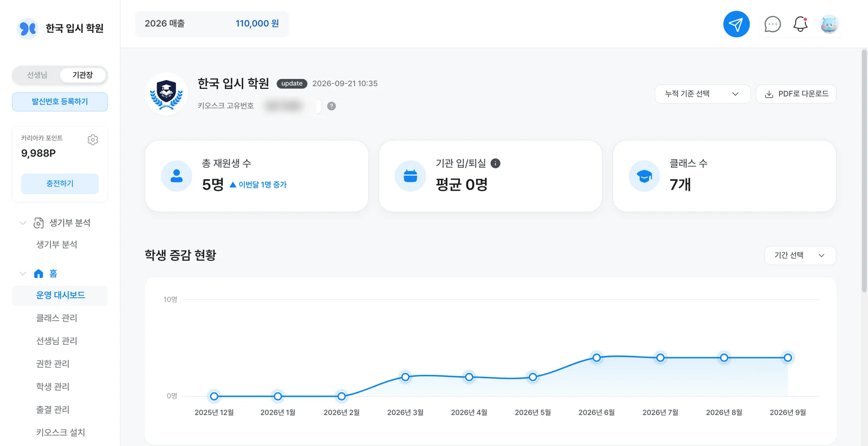Click the 2026-09-21 10:35 timestamp
This screenshot has width=868, height=446.
point(345,83)
